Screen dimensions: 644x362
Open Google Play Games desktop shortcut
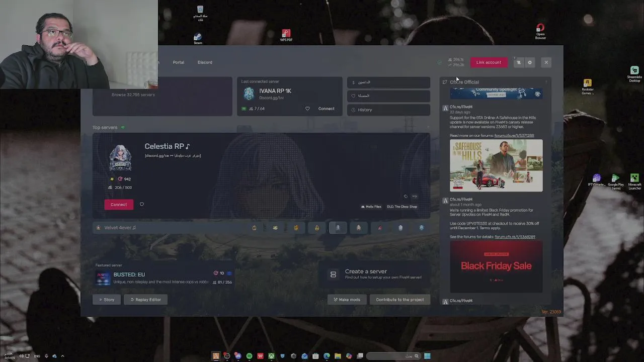(x=615, y=182)
